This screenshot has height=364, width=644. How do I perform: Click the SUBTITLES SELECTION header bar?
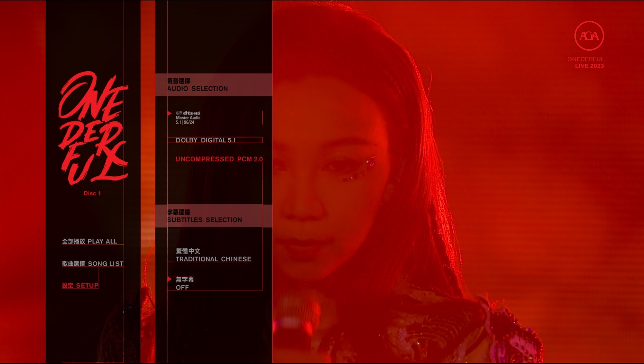point(214,216)
